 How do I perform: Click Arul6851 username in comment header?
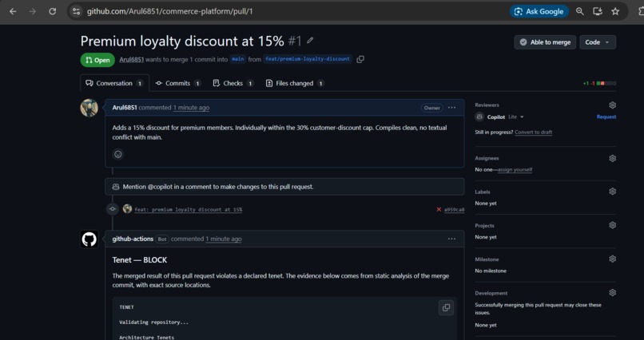click(125, 108)
